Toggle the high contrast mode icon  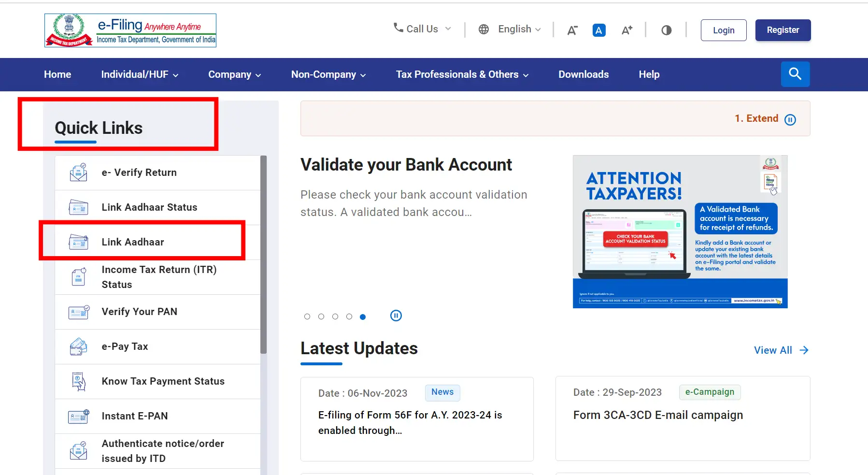click(x=666, y=30)
